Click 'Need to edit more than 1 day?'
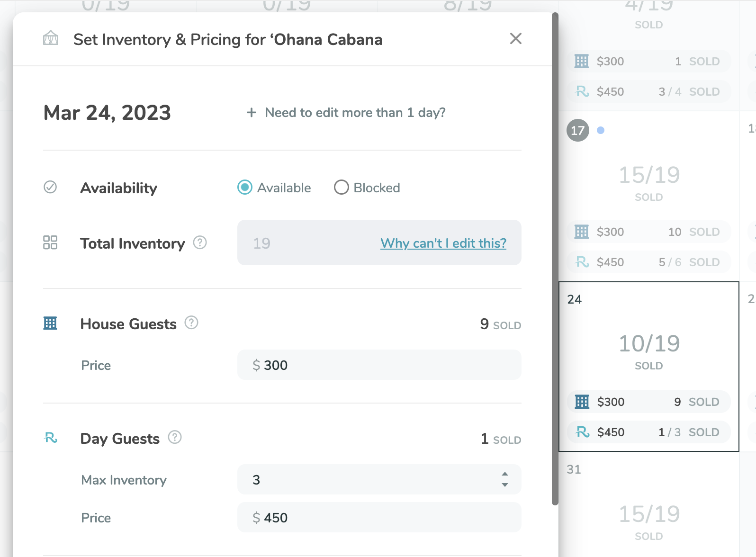 click(x=346, y=113)
